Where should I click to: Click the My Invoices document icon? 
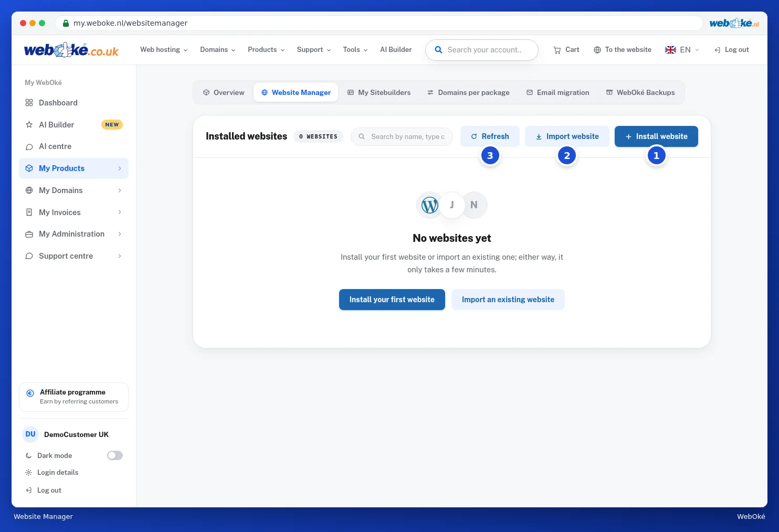point(29,212)
